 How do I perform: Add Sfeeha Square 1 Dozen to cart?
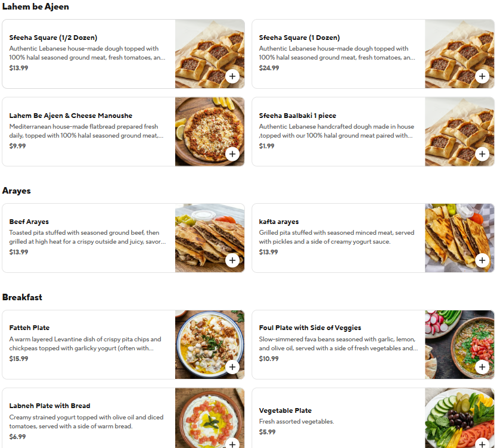(x=482, y=76)
